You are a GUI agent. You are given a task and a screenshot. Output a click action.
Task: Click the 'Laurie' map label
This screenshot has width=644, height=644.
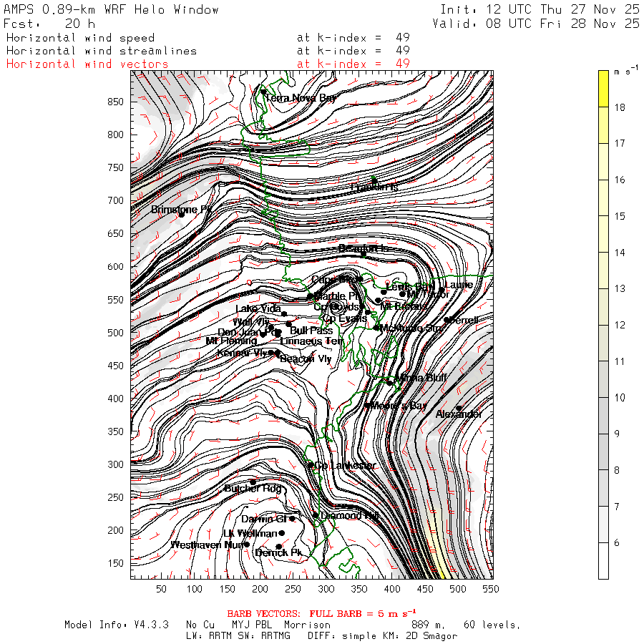459,284
